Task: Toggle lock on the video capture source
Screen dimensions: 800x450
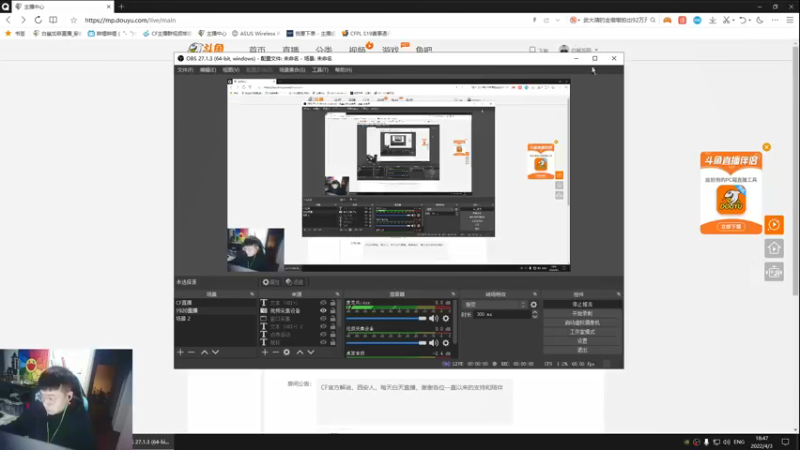Action: click(x=333, y=310)
